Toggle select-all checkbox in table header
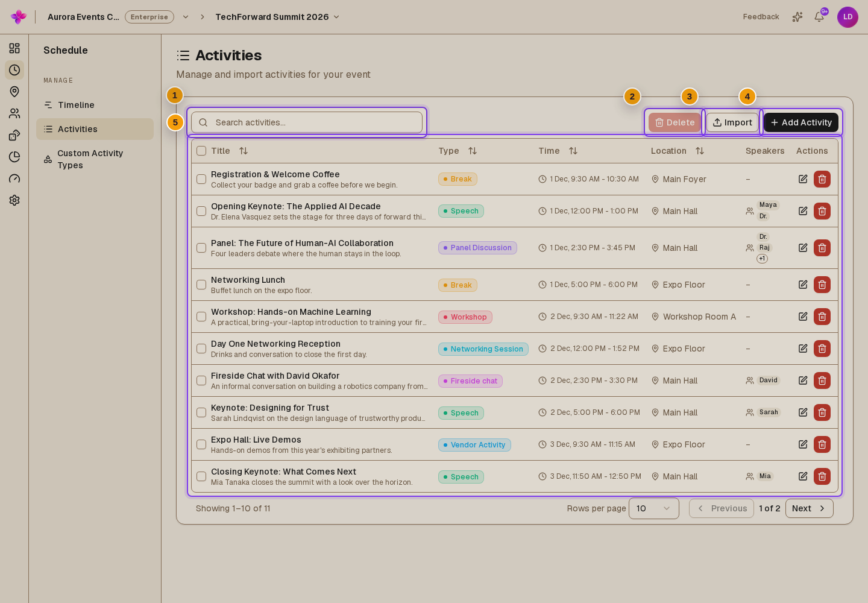Screen dimensions: 868x603 click(x=201, y=151)
